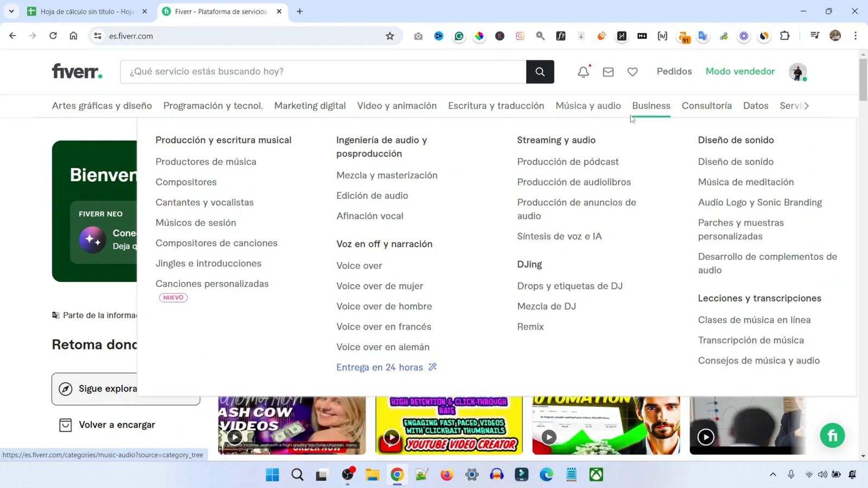This screenshot has height=488, width=868.
Task: Open the browser extensions puzzle menu
Action: coord(784,36)
